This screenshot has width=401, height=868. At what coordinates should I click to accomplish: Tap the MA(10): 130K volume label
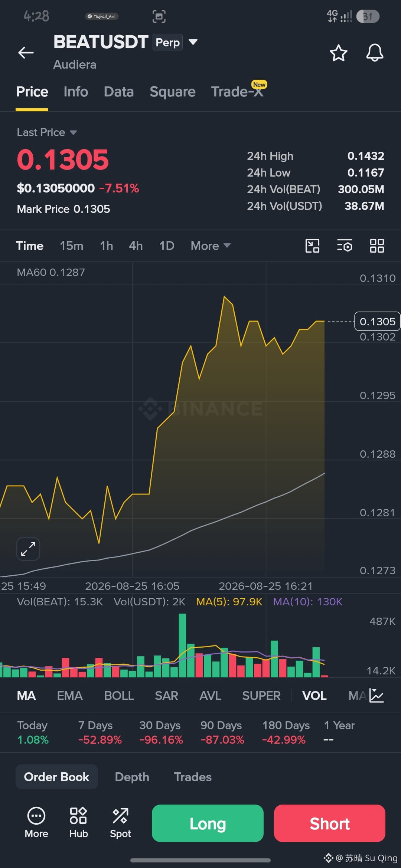pos(308,602)
